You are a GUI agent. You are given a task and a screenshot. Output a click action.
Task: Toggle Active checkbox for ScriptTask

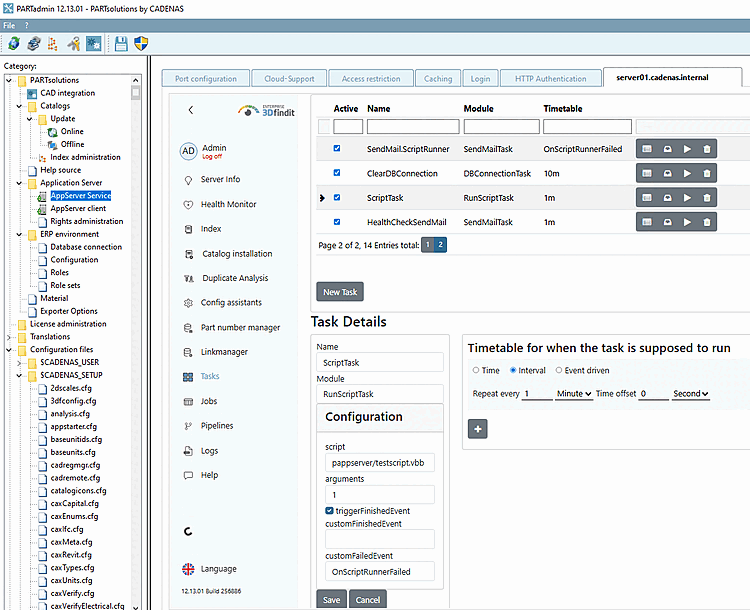point(337,197)
